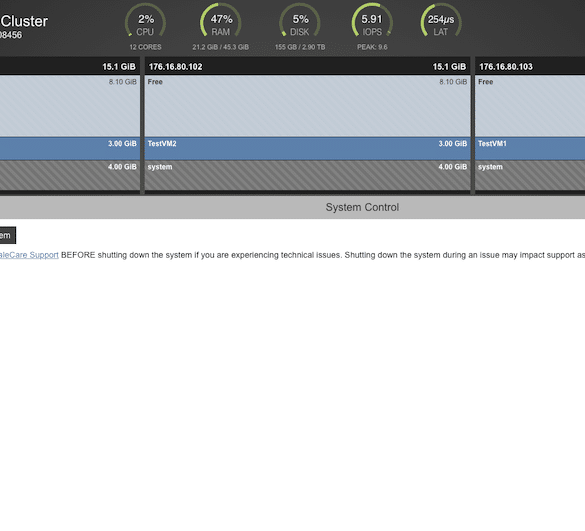Click the RAM usage gauge

pos(220,21)
